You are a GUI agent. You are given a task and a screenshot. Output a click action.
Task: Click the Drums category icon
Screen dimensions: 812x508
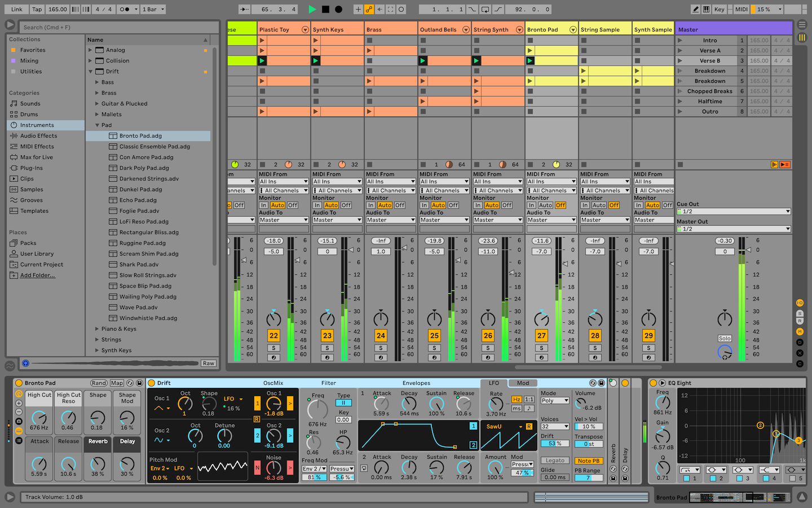[14, 114]
